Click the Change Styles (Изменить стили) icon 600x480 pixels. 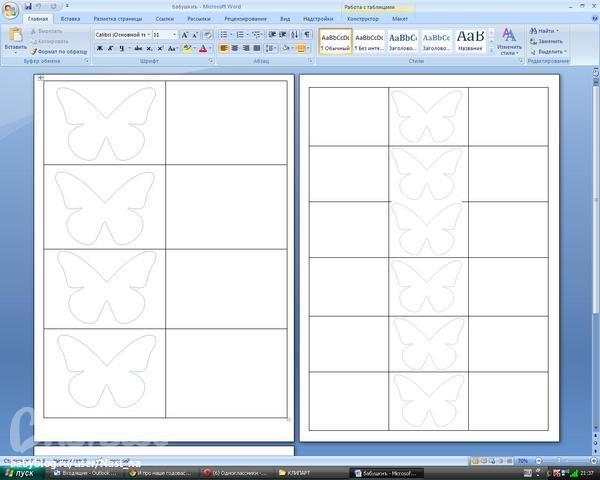click(509, 40)
